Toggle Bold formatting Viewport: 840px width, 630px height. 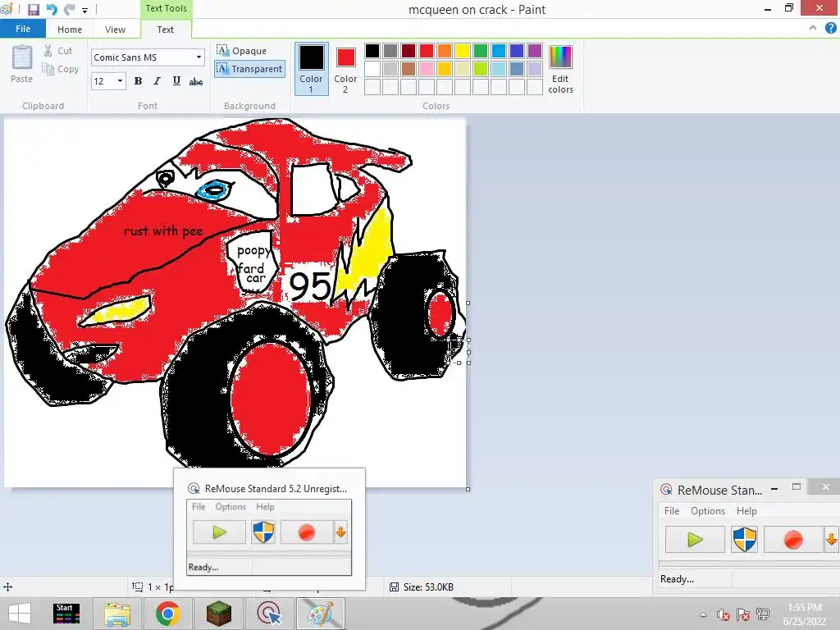pos(138,81)
